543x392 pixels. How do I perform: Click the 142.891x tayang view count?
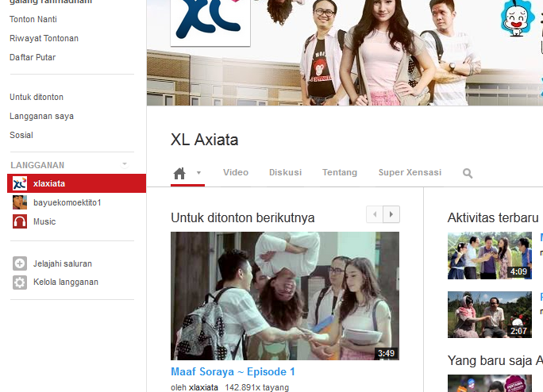coord(257,387)
